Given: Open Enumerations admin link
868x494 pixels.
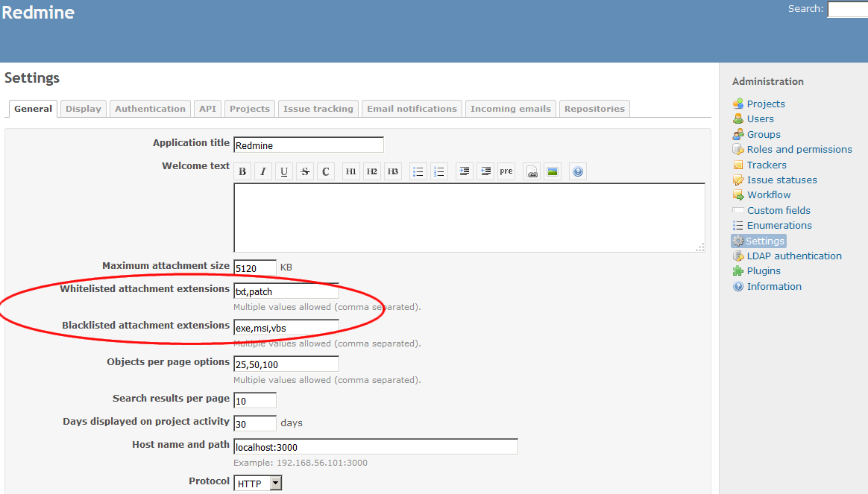Looking at the screenshot, I should click(779, 225).
